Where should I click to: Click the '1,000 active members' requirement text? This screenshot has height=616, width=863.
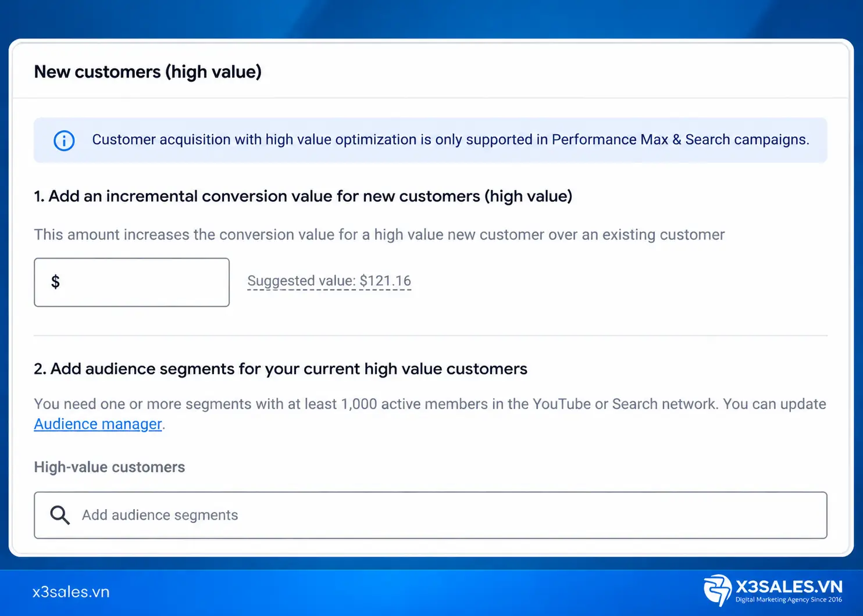(x=414, y=404)
